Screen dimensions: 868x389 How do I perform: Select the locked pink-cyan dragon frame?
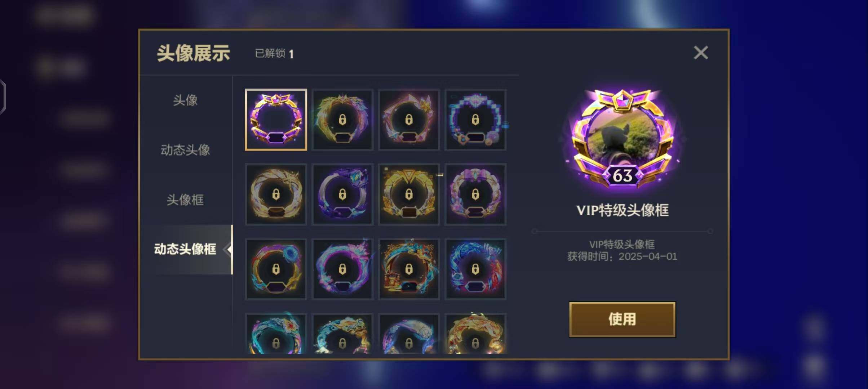click(342, 269)
